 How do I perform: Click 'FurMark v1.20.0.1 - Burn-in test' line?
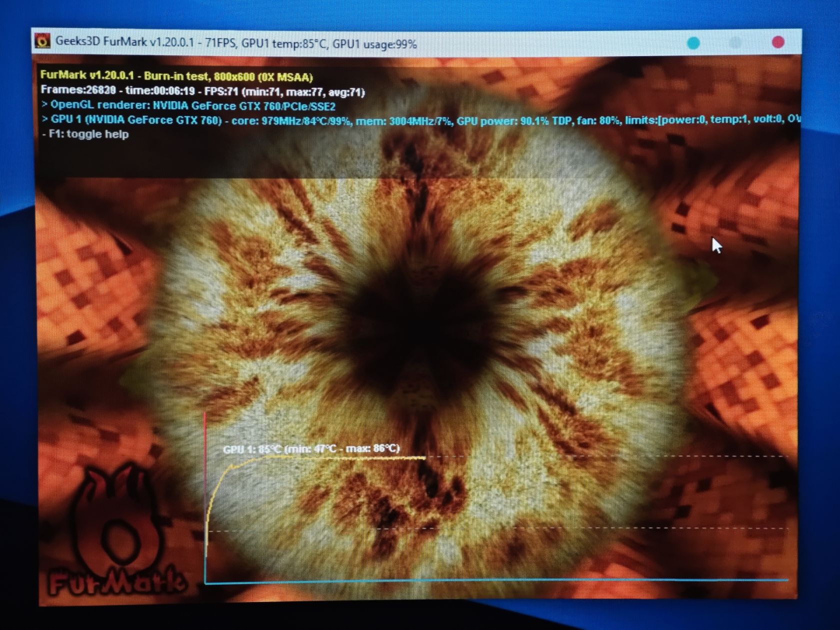coord(176,76)
